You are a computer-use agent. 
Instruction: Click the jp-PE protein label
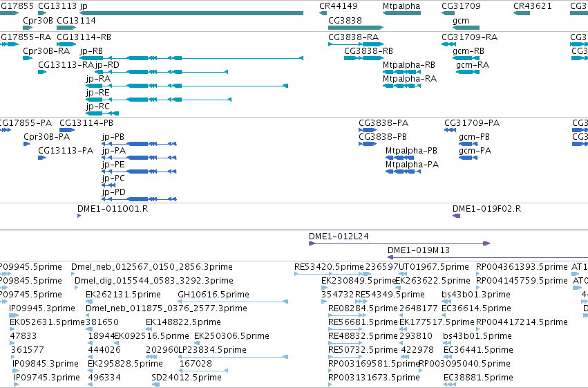(x=113, y=165)
